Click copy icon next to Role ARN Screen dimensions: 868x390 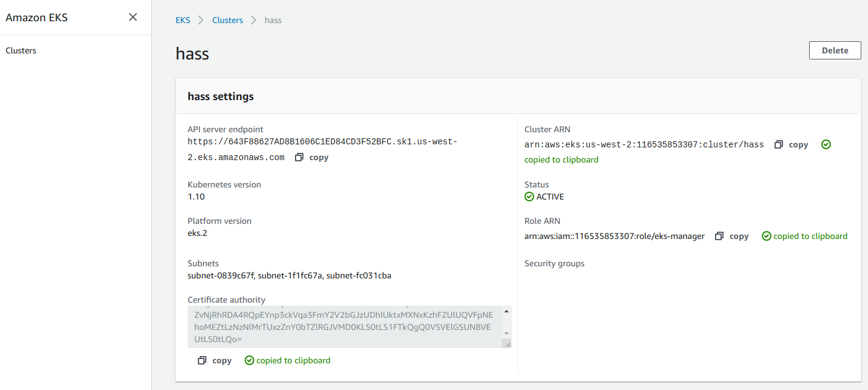719,236
